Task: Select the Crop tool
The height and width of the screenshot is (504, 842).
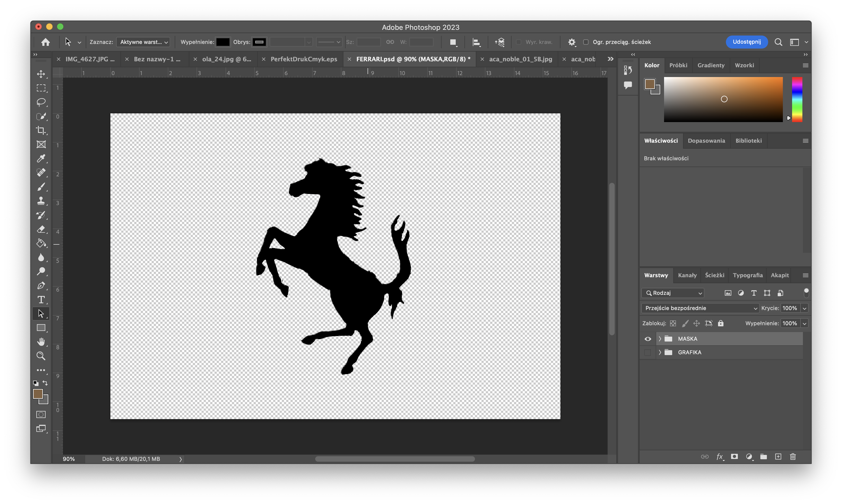Action: tap(41, 130)
